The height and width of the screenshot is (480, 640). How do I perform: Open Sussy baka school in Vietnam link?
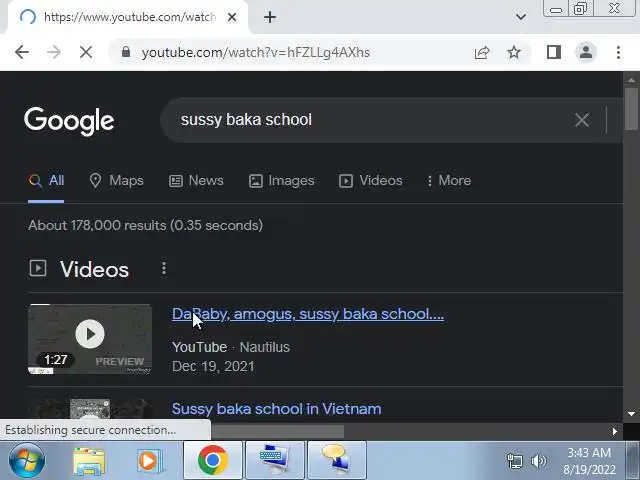[276, 409]
